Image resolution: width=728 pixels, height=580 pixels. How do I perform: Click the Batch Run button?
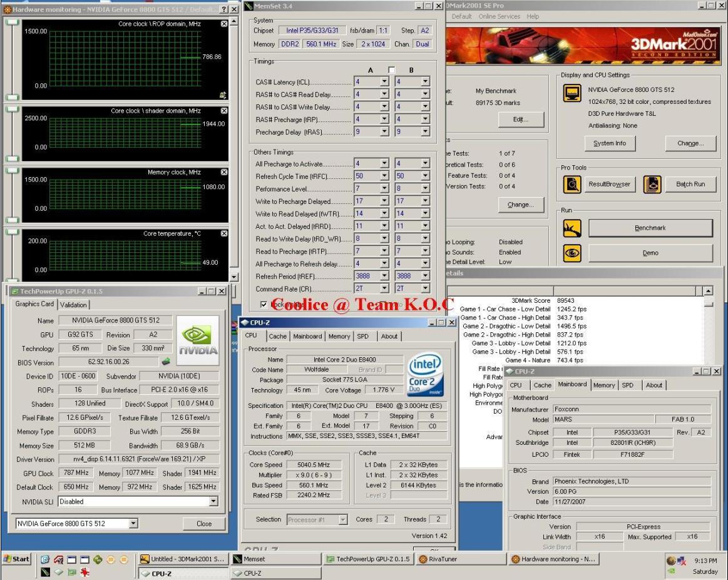click(690, 184)
